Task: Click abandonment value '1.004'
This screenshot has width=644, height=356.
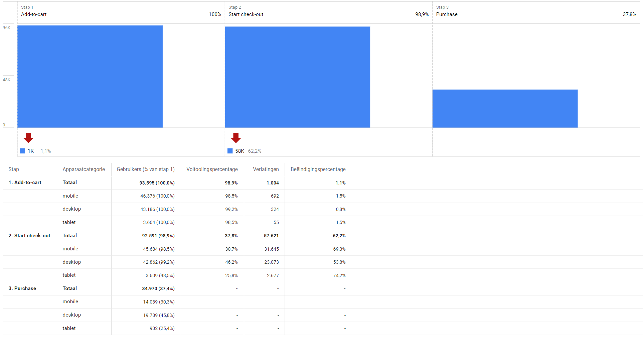Action: click(x=273, y=183)
